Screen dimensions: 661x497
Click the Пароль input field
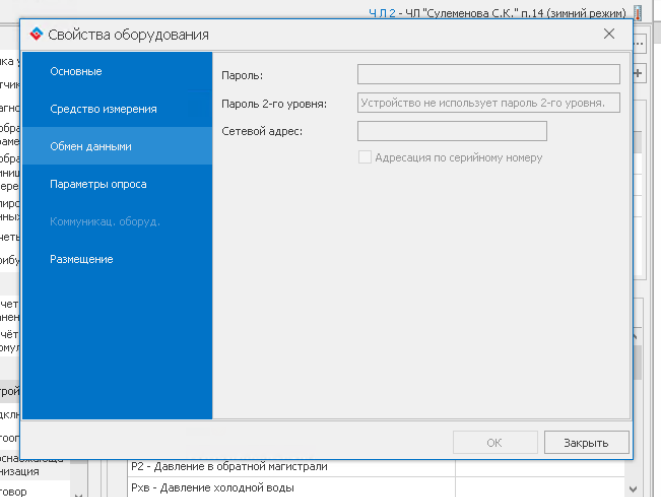pyautogui.click(x=489, y=74)
